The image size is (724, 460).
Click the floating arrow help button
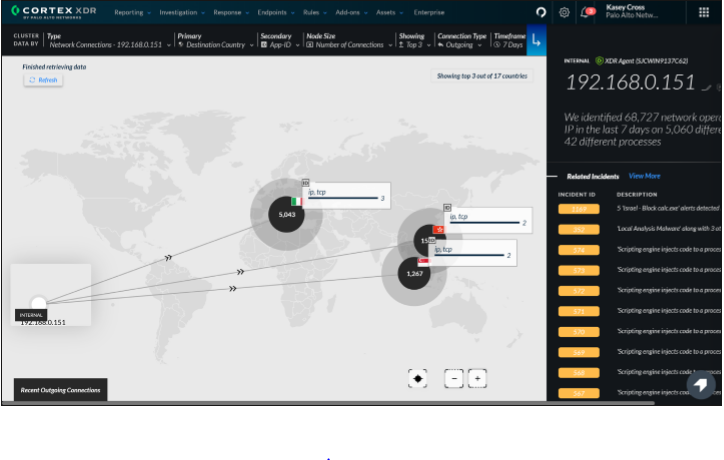point(700,384)
